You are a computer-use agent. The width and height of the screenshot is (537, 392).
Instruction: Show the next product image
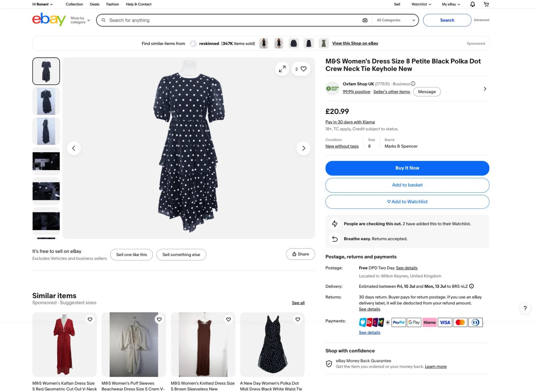point(303,148)
